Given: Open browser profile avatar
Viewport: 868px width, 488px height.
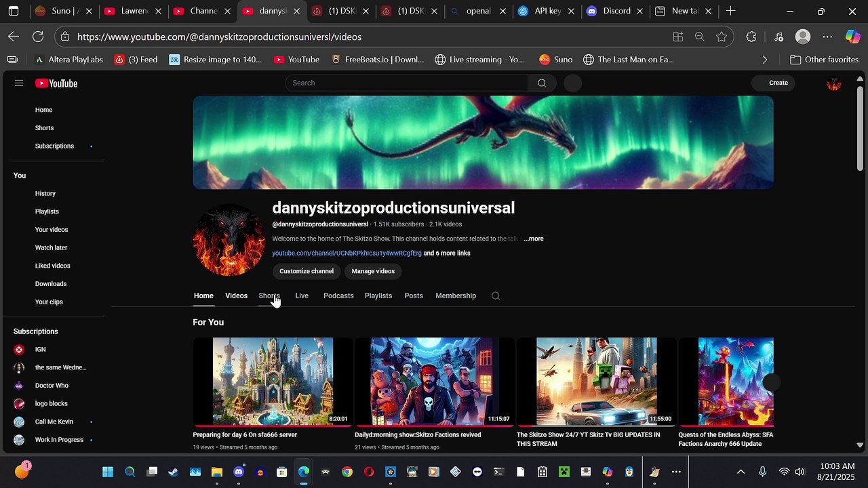Looking at the screenshot, I should click(x=803, y=37).
